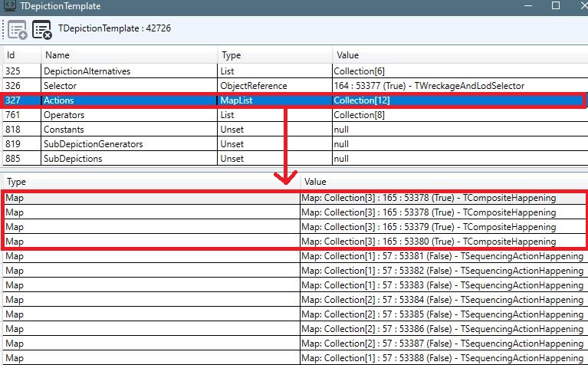Image resolution: width=588 pixels, height=365 pixels.
Task: Click the remove property list icon
Action: coord(41,30)
